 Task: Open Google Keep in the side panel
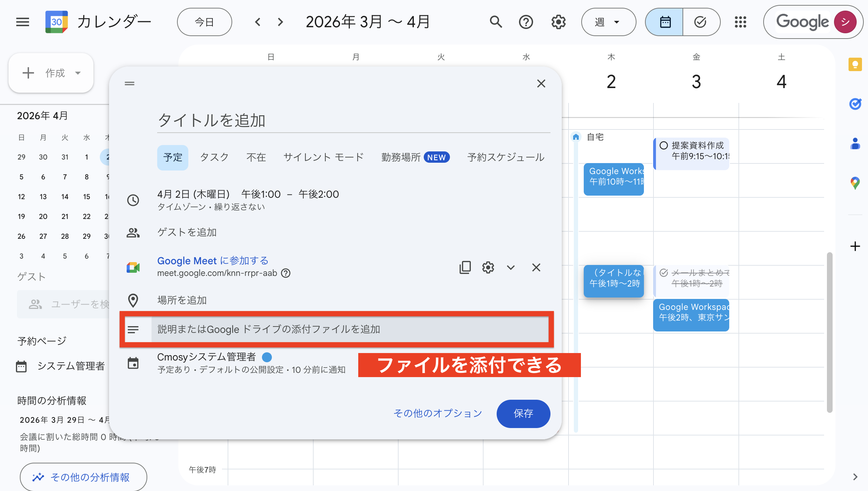856,64
